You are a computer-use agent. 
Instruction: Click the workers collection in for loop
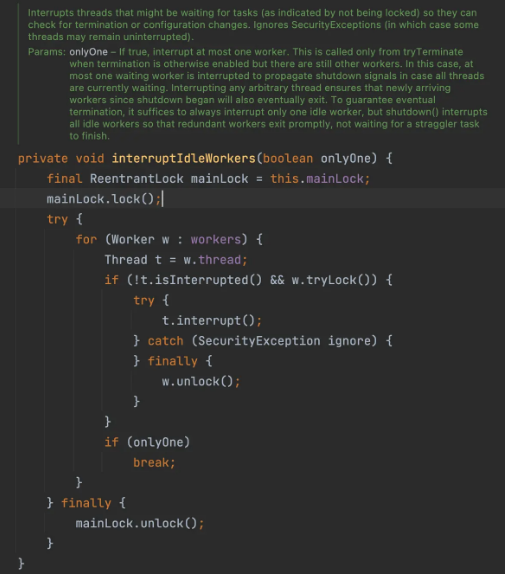[x=216, y=239]
